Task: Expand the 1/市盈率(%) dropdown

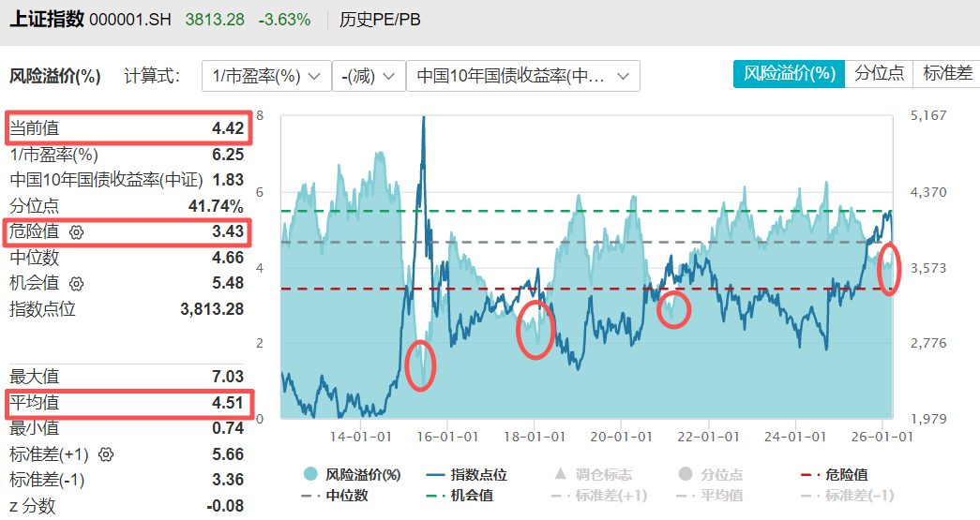Action: 266,76
